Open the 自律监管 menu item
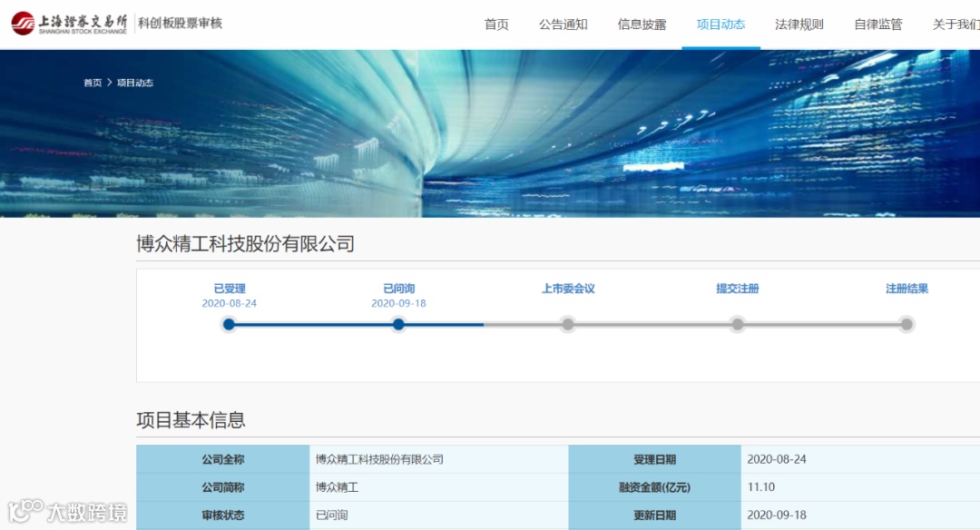Screen dimensions: 980x530 coord(878,25)
